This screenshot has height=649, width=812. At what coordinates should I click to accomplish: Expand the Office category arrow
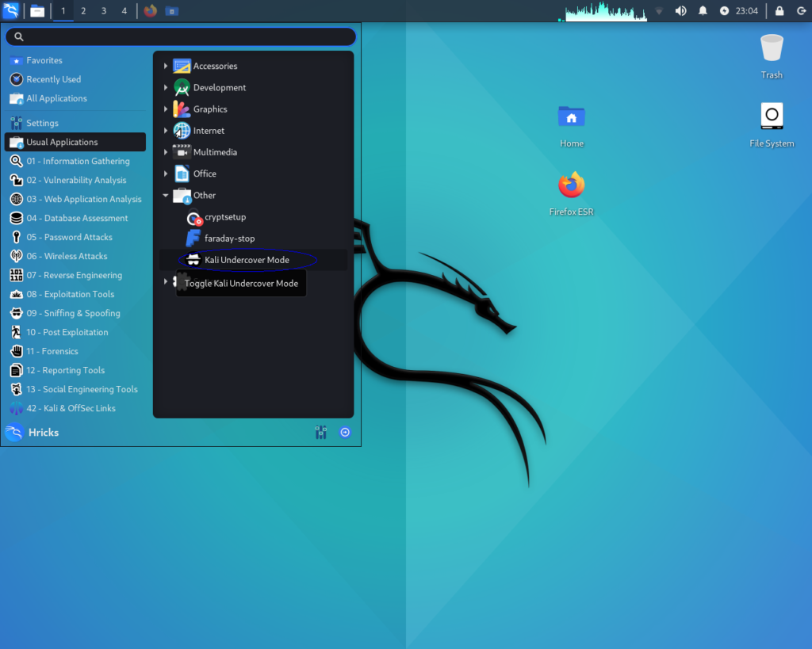[165, 174]
